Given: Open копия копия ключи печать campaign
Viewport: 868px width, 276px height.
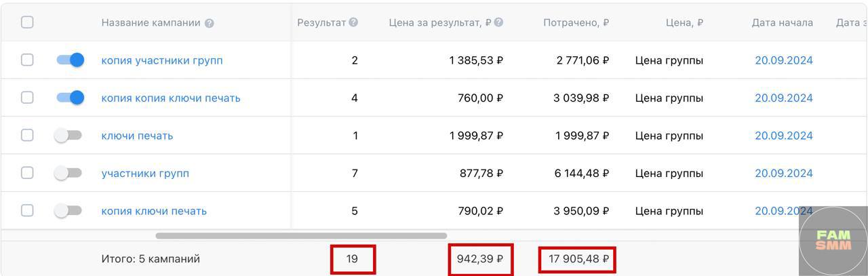Looking at the screenshot, I should coord(171,98).
